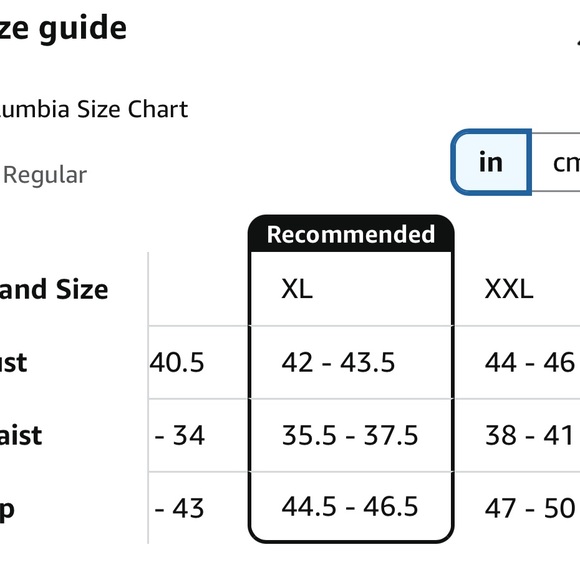The width and height of the screenshot is (580, 580).
Task: Switch measurement units to inches
Action: point(491,162)
